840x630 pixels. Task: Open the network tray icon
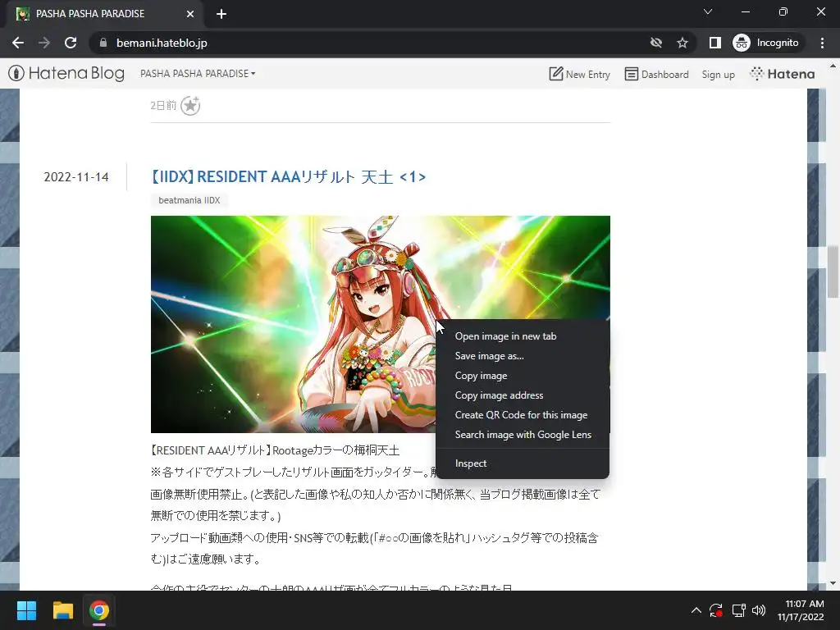[x=739, y=610]
